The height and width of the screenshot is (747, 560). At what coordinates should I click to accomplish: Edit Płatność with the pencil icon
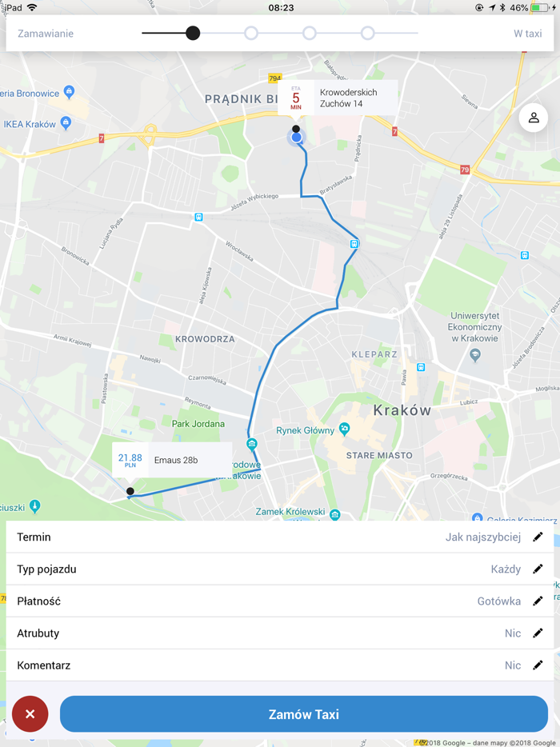tap(538, 601)
